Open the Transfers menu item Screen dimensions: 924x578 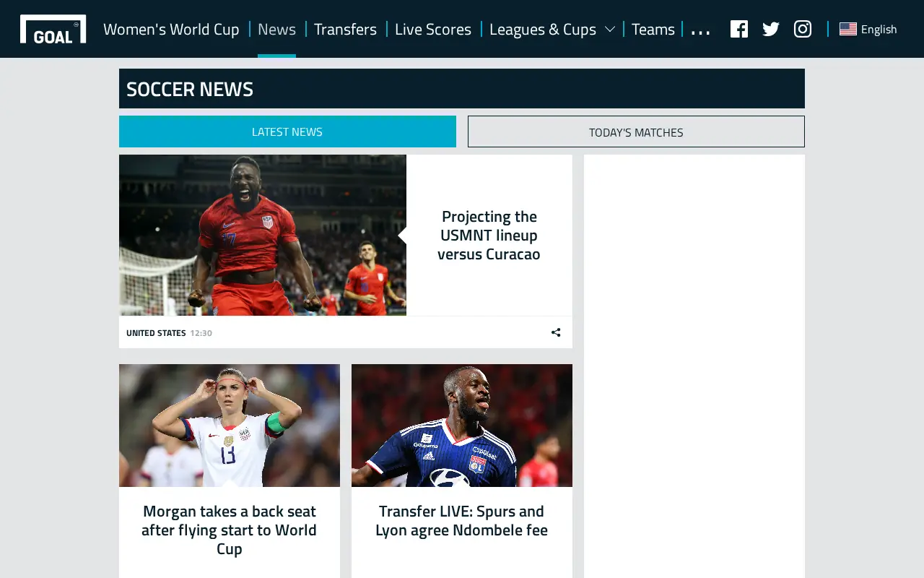345,29
